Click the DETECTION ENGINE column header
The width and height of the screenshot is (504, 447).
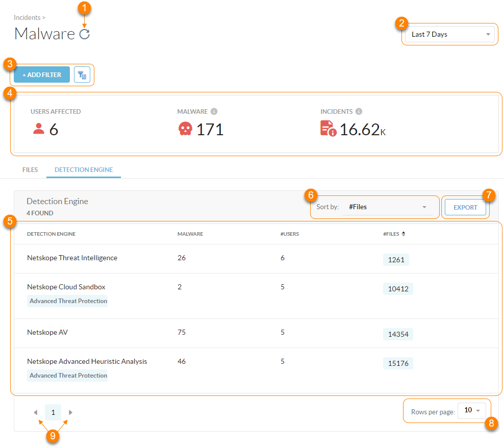pyautogui.click(x=51, y=234)
